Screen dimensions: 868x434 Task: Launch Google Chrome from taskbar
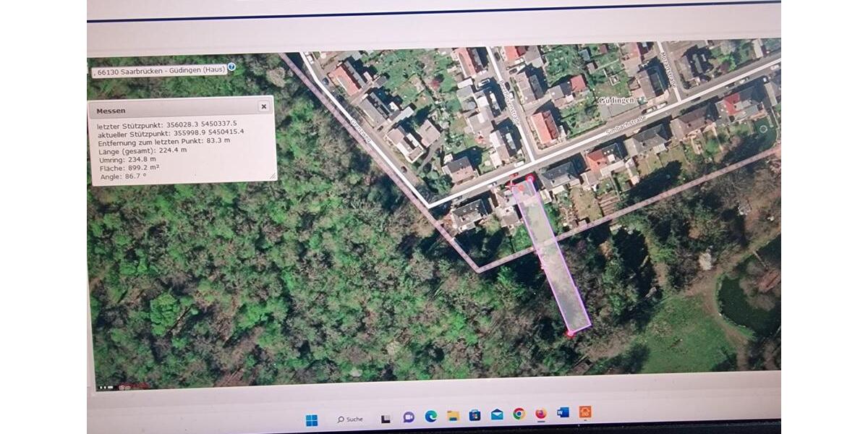(519, 414)
